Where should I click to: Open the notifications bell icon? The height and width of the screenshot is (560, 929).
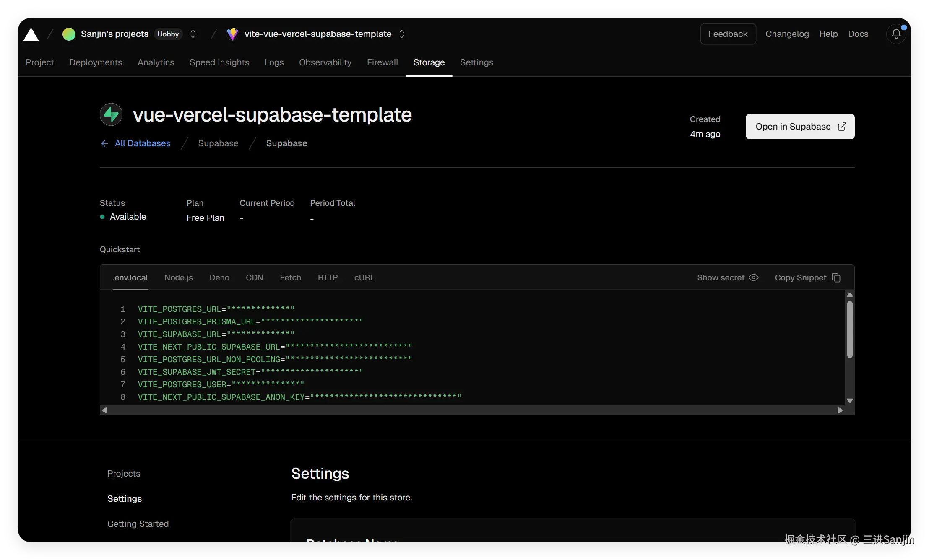pyautogui.click(x=896, y=34)
